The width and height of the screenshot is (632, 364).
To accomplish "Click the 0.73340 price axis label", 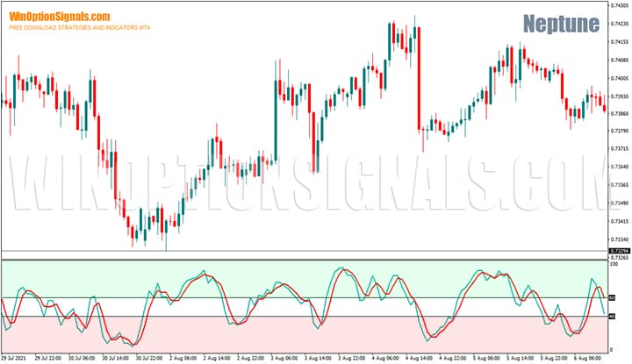I will 618,239.
